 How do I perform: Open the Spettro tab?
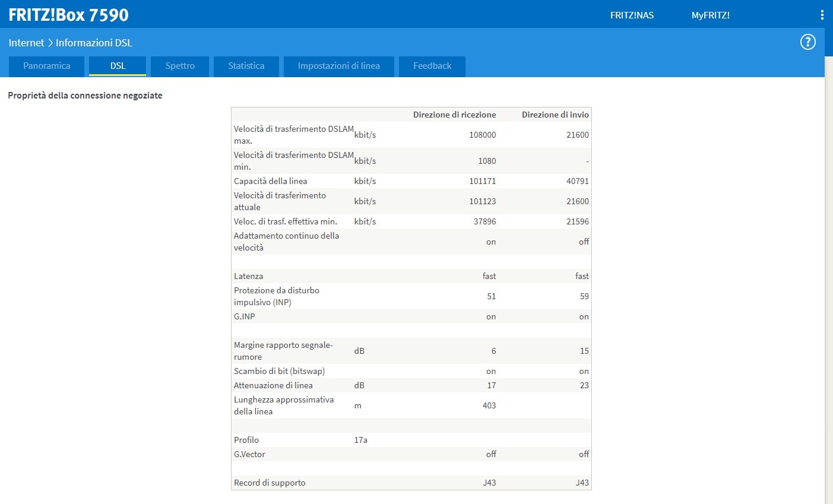click(x=180, y=66)
